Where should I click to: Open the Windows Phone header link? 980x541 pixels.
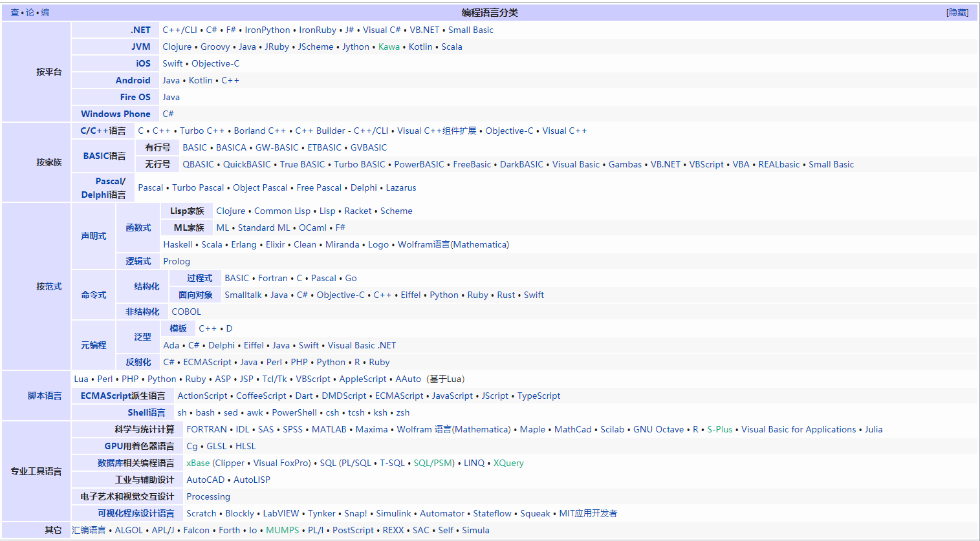coord(116,114)
